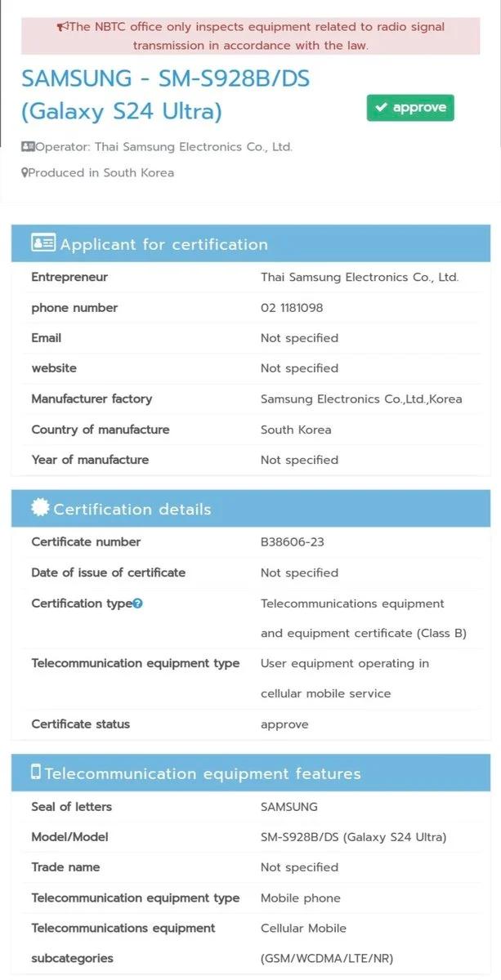
Task: Click the phone icon in Telecommunication equipment features header
Action: tap(36, 773)
